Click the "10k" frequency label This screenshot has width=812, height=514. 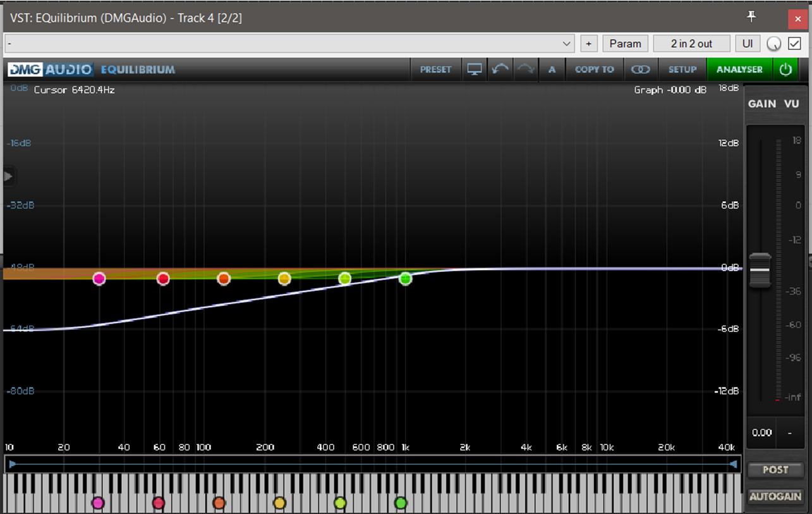point(607,448)
